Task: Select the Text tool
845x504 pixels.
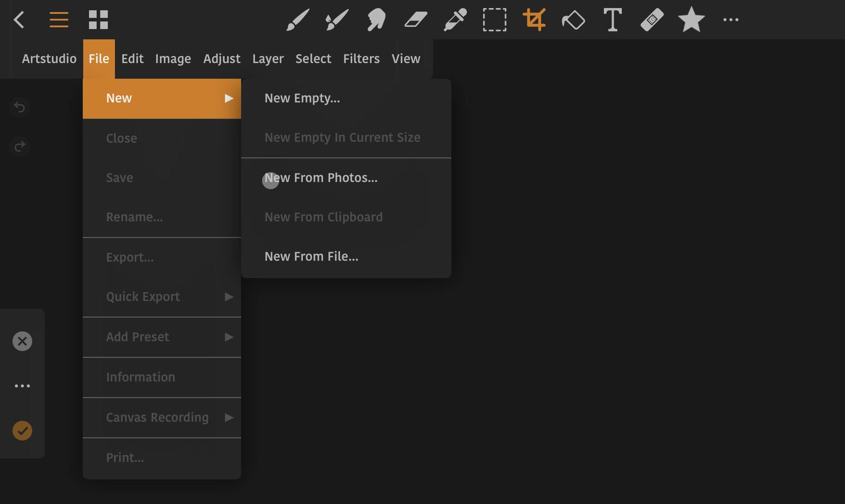Action: [612, 20]
